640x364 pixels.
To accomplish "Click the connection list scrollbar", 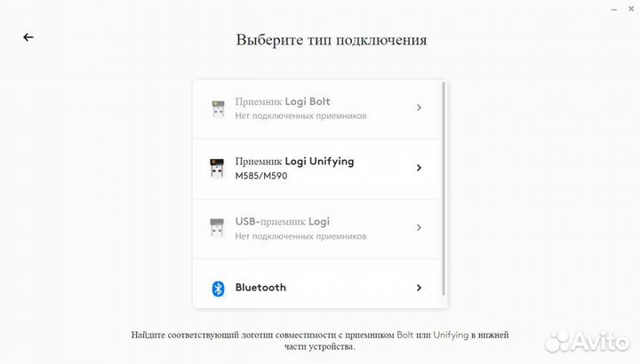I will 444,188.
